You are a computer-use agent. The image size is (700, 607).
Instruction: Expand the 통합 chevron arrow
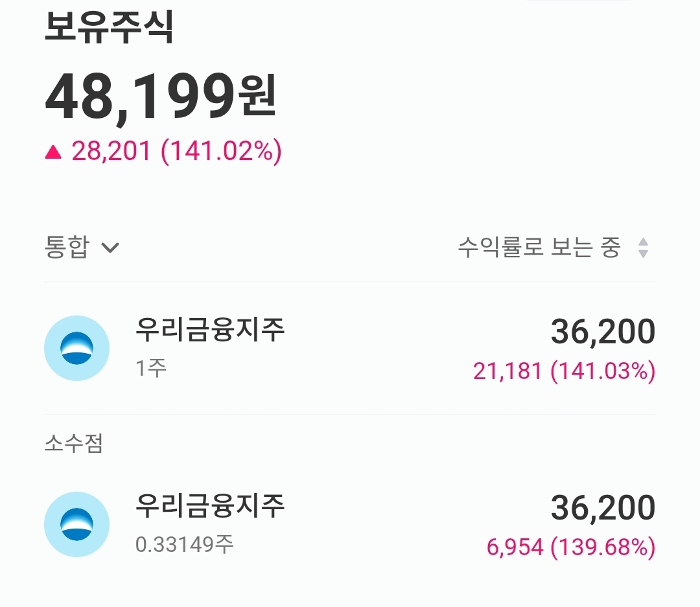point(111,247)
